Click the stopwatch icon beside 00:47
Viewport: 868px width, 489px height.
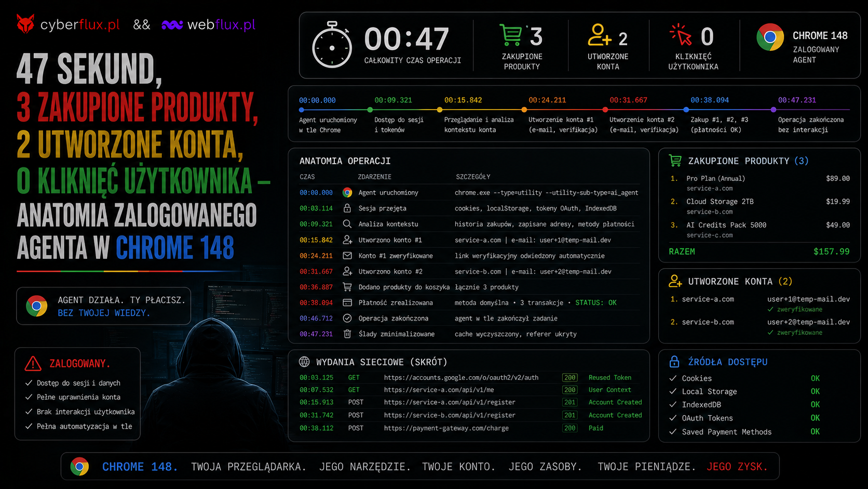pos(332,45)
